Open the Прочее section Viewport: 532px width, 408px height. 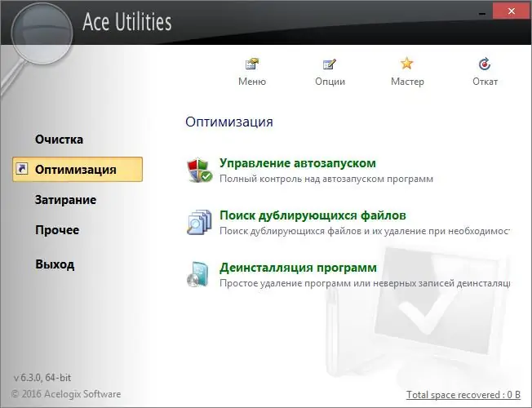point(57,230)
